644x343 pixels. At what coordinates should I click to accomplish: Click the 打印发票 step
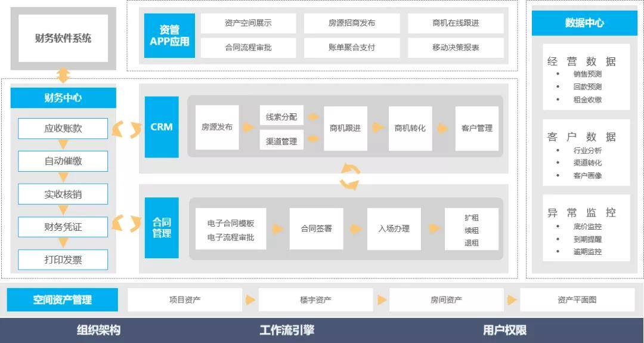(63, 259)
